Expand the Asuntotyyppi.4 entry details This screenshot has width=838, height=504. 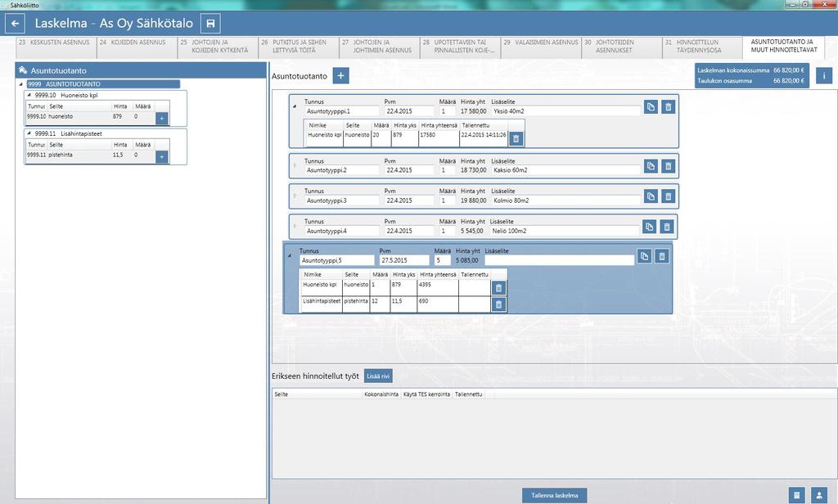(295, 226)
